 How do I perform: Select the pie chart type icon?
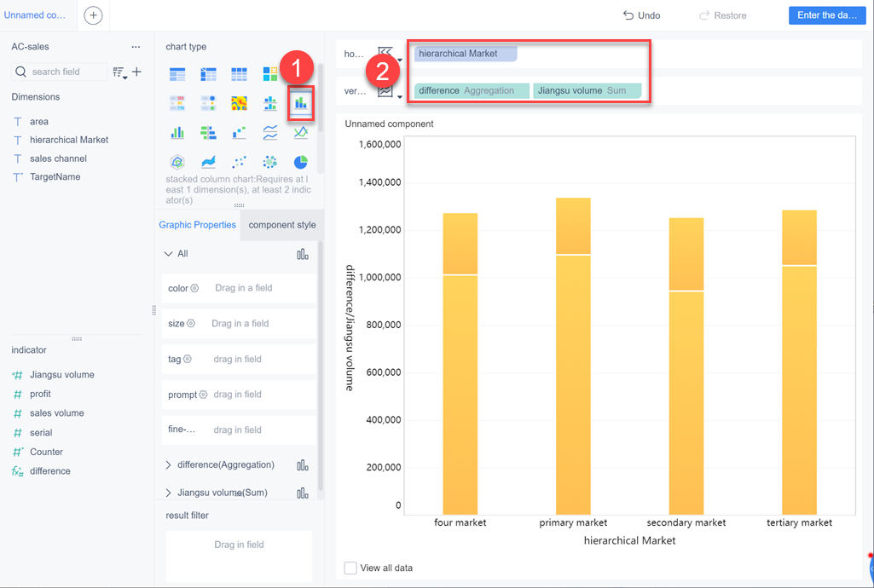point(301,162)
